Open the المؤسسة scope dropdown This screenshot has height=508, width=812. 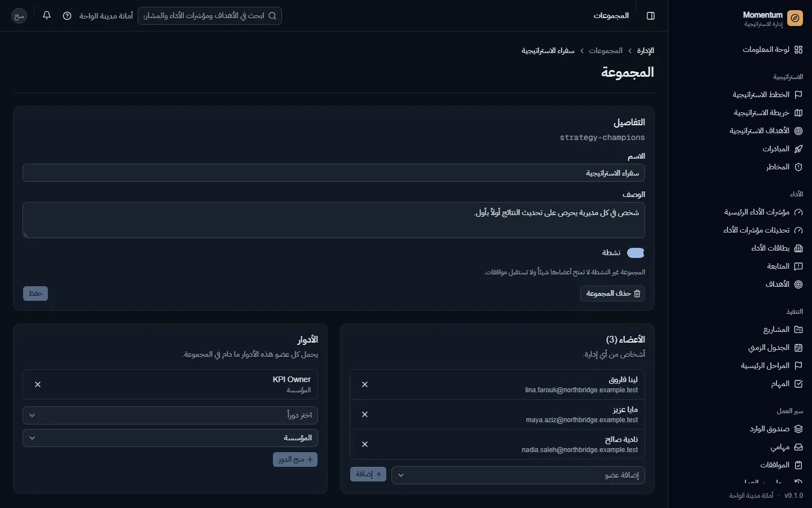(170, 438)
